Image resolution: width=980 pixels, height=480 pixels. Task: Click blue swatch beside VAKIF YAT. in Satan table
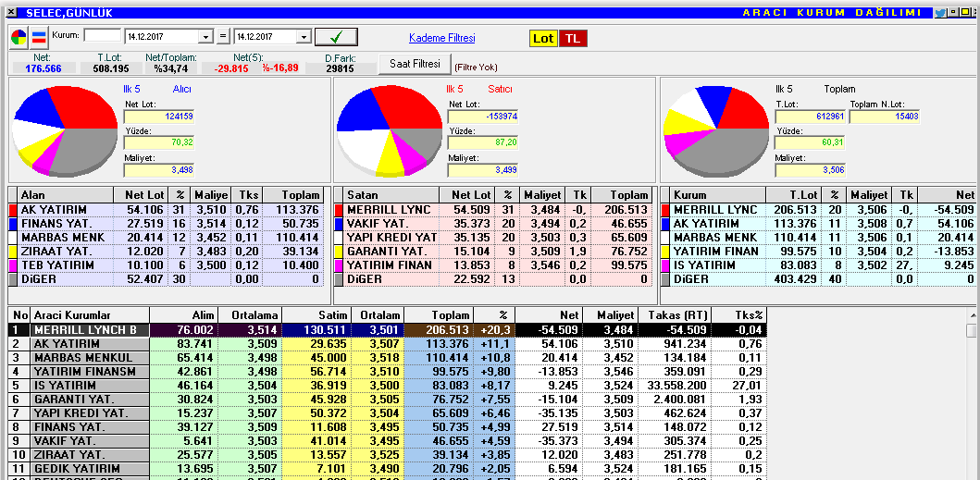click(x=340, y=224)
